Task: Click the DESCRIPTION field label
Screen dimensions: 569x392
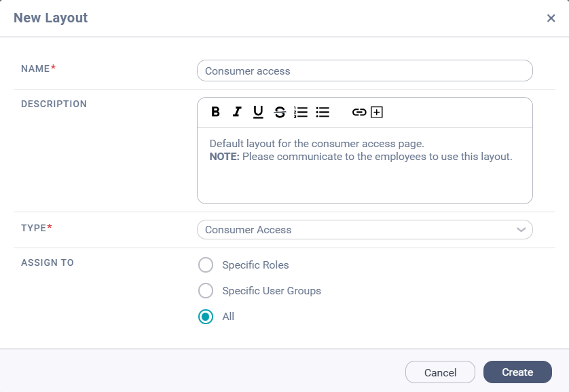Action: pyautogui.click(x=54, y=104)
